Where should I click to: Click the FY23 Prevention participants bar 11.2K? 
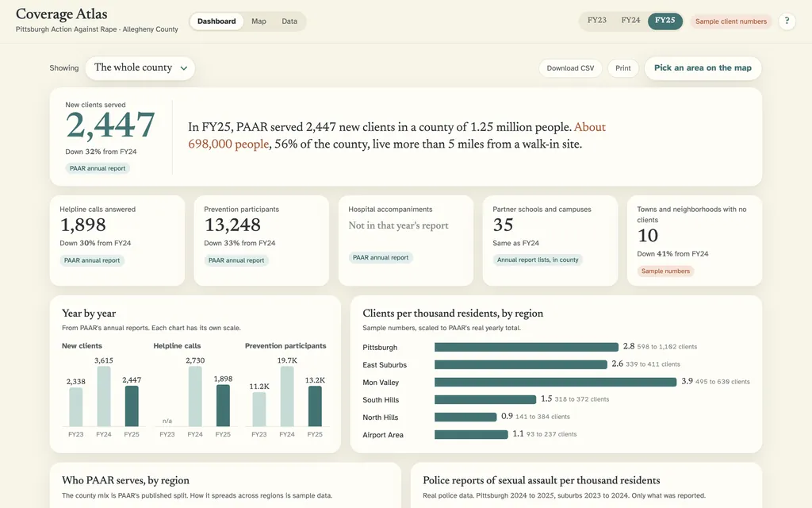coord(259,410)
